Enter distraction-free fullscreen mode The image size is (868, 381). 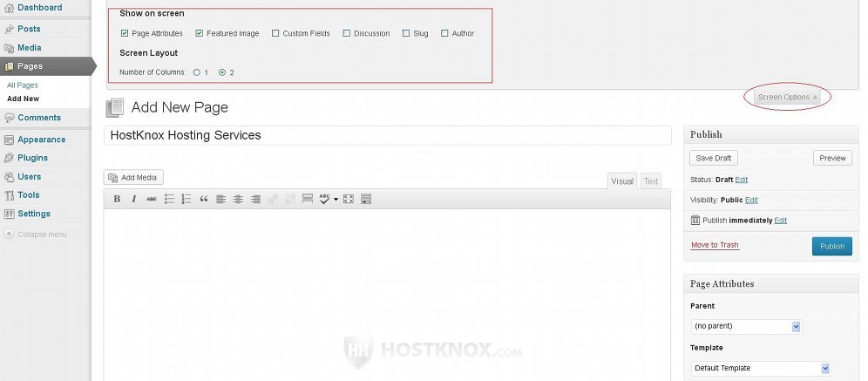pos(349,199)
